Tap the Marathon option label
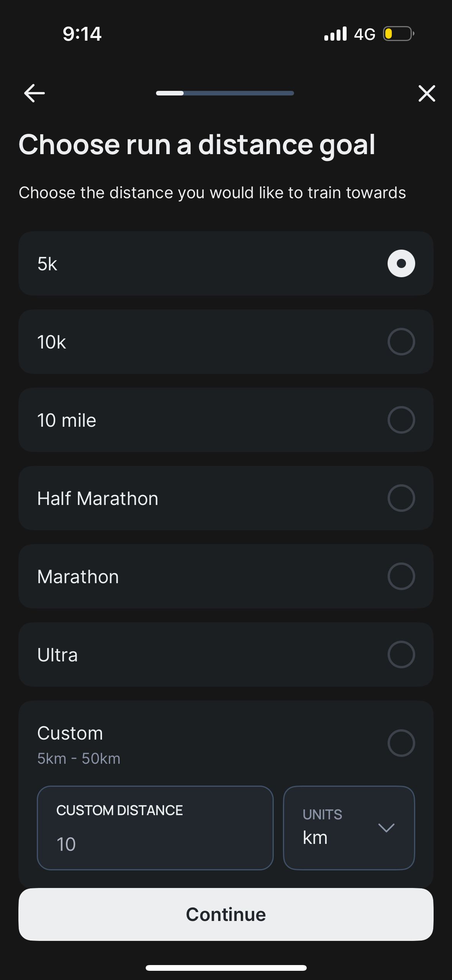Image resolution: width=452 pixels, height=980 pixels. tap(78, 577)
